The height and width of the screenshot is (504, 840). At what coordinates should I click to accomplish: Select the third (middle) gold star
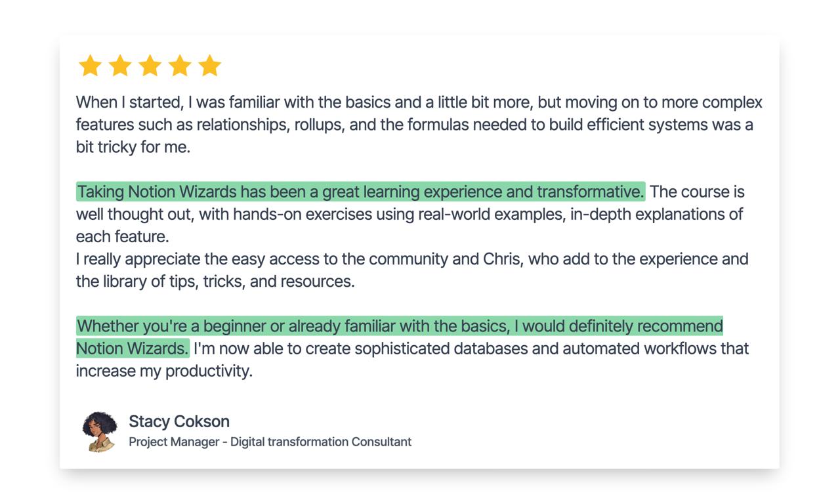[x=150, y=66]
